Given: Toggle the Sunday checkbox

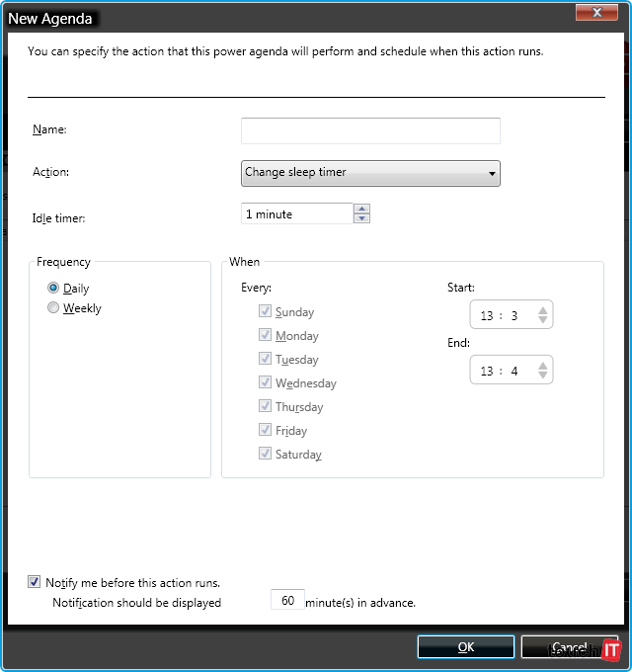Looking at the screenshot, I should click(265, 311).
